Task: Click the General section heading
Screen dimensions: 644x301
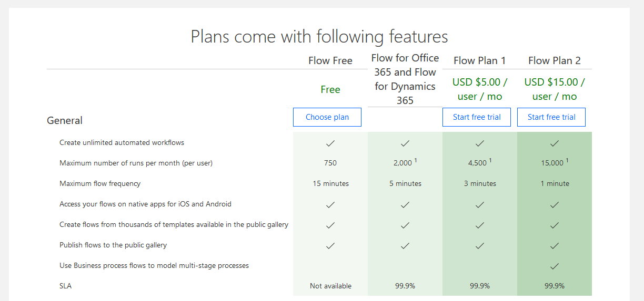Action: 65,121
